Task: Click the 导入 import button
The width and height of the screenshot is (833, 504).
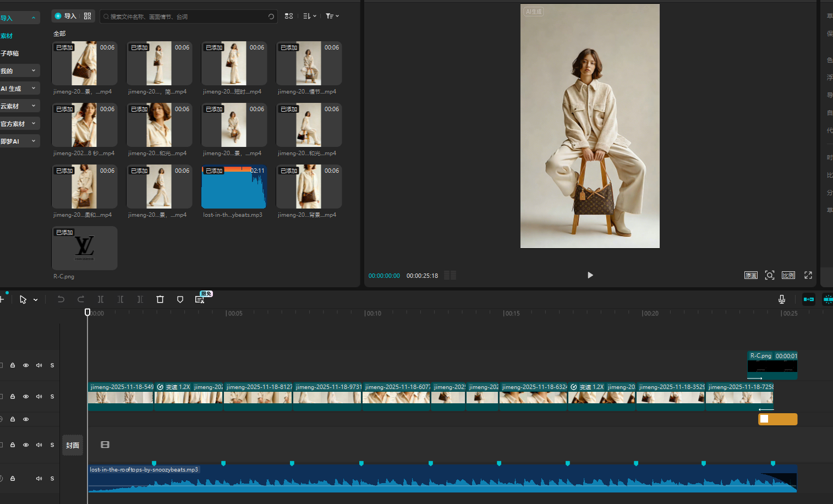Action: (x=65, y=16)
